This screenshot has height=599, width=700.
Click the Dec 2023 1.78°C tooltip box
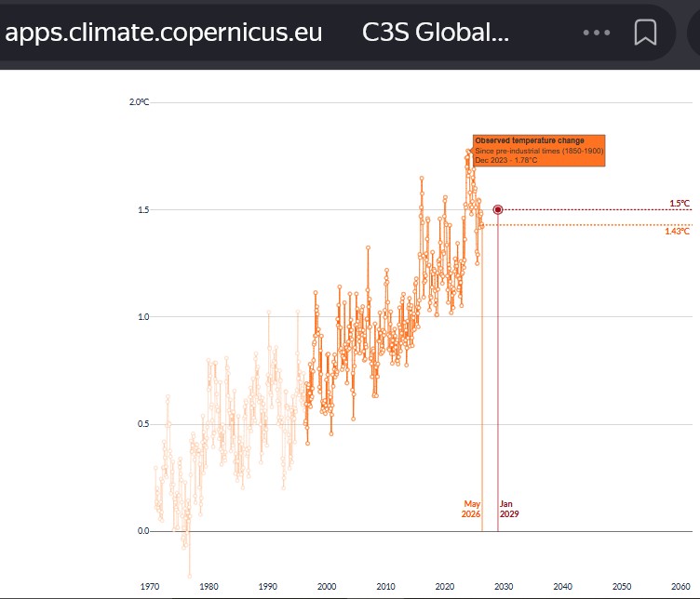coord(539,151)
